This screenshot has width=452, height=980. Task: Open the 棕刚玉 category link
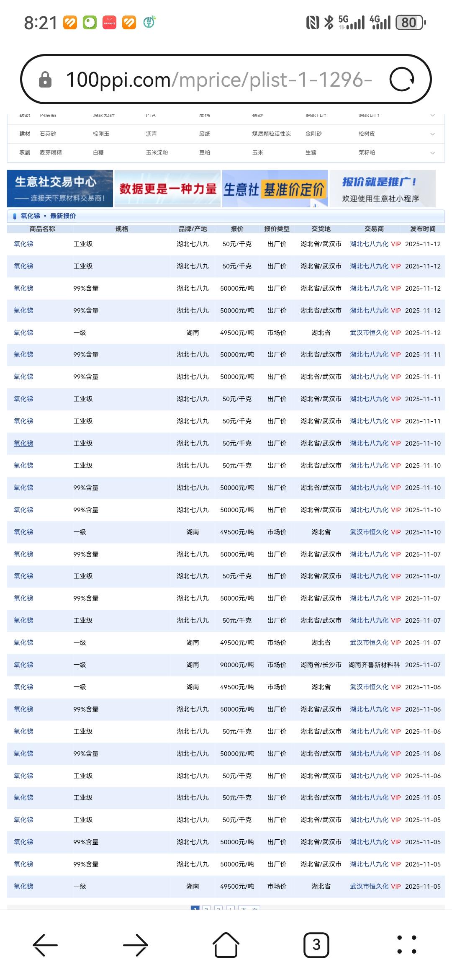coord(101,134)
